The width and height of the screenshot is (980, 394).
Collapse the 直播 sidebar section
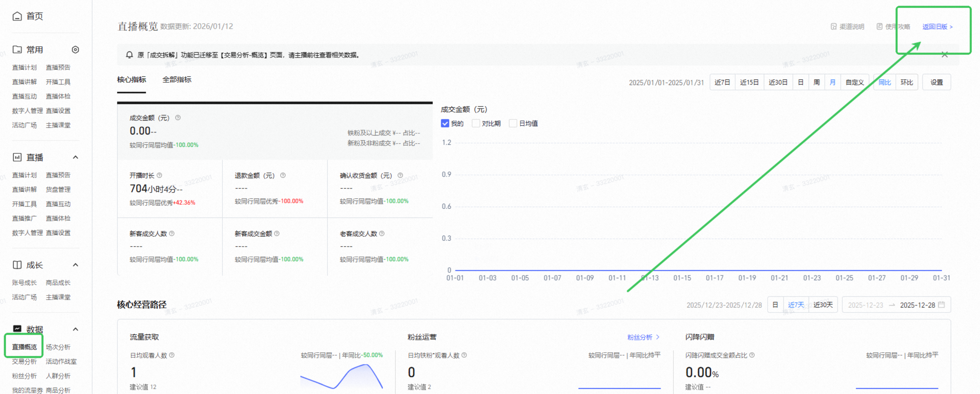point(76,158)
